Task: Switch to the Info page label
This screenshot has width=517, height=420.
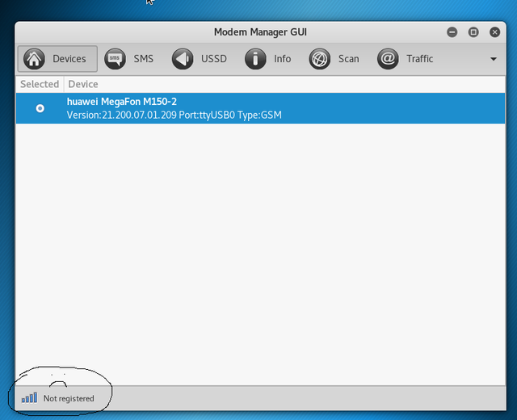Action: point(282,59)
